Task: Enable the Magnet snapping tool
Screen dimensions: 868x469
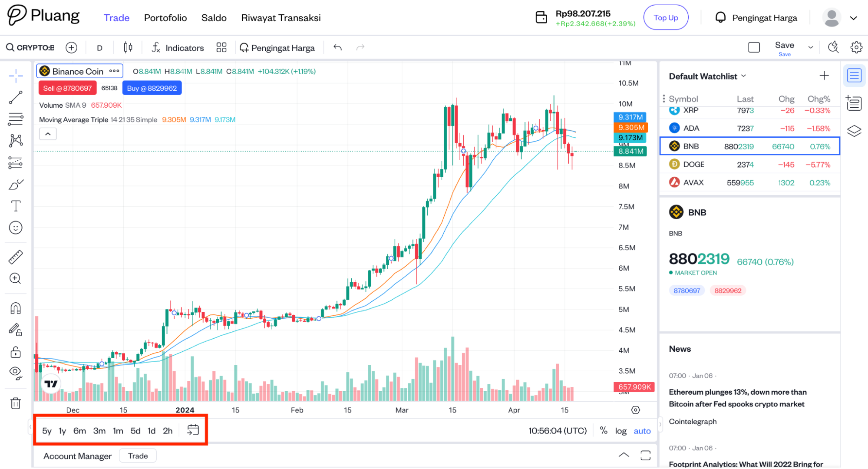Action: [x=16, y=308]
